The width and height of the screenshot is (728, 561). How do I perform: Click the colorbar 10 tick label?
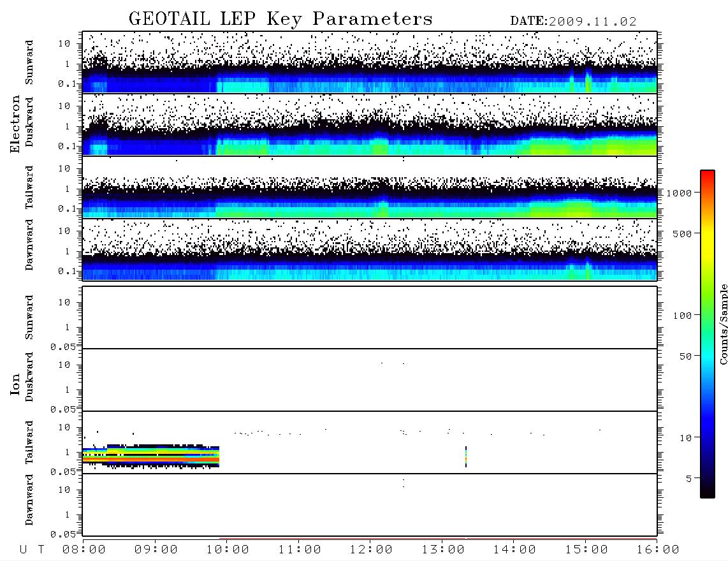685,438
